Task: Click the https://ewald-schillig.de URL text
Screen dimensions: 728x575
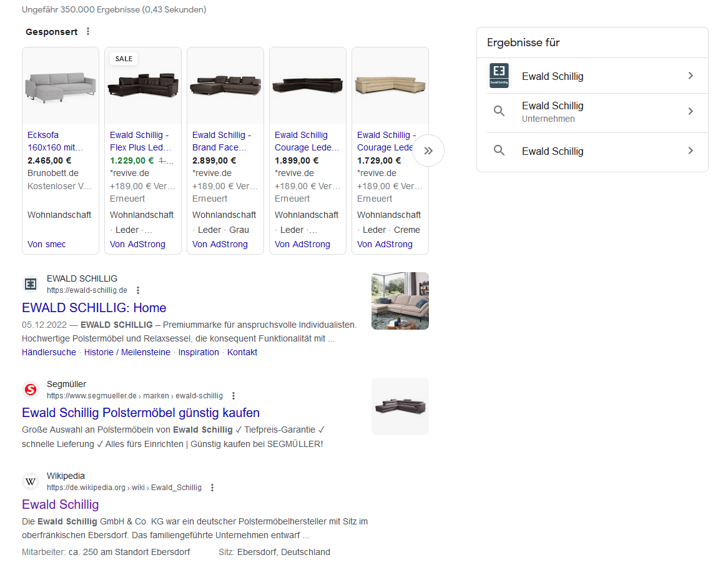Action: (x=87, y=290)
